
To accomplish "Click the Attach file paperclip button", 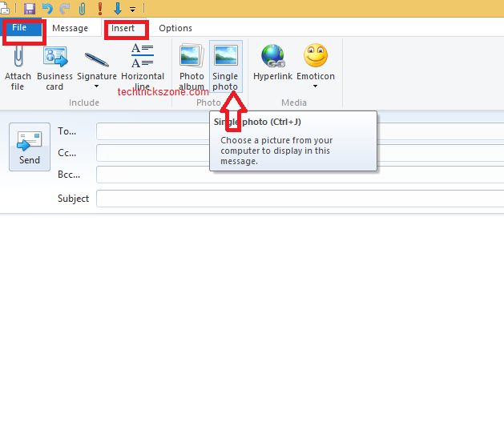I will (x=18, y=67).
